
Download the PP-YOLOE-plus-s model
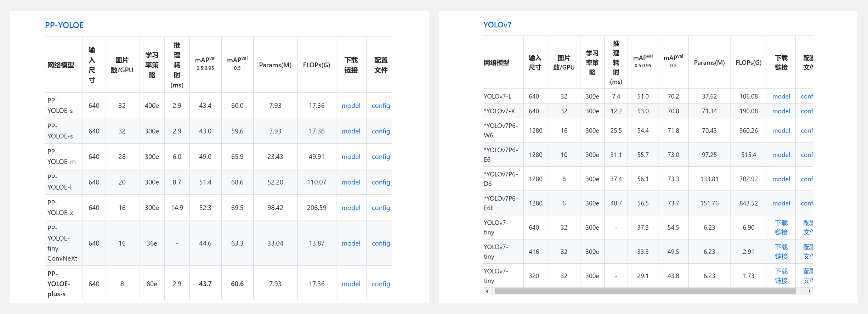351,284
